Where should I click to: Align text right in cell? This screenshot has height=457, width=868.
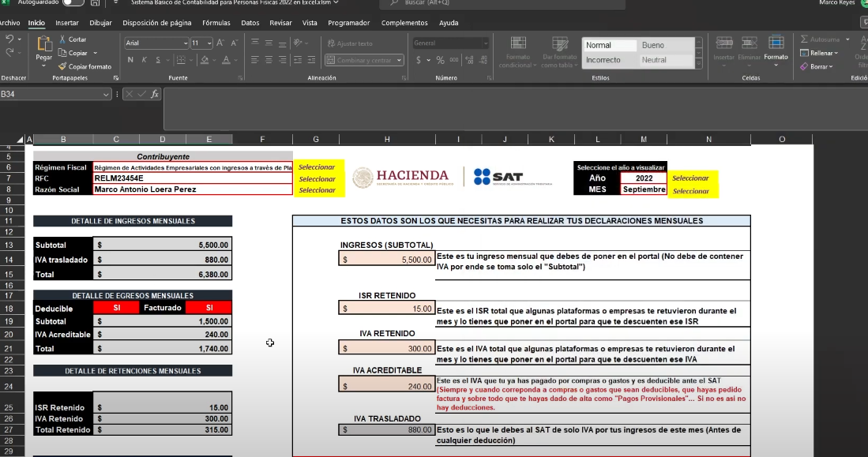point(282,60)
